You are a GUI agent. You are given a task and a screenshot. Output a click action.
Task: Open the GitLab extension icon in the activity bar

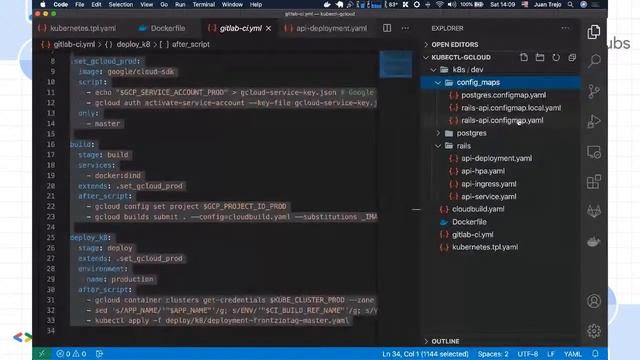click(594, 211)
